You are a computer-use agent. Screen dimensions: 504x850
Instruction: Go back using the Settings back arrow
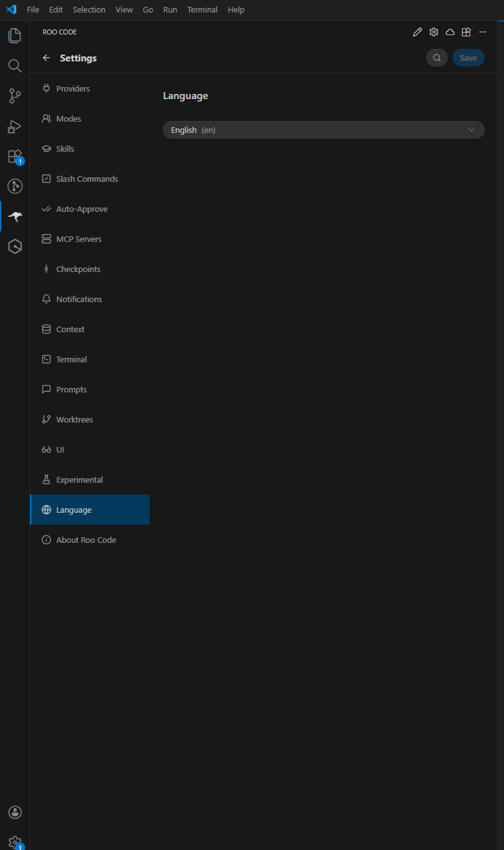pos(46,58)
